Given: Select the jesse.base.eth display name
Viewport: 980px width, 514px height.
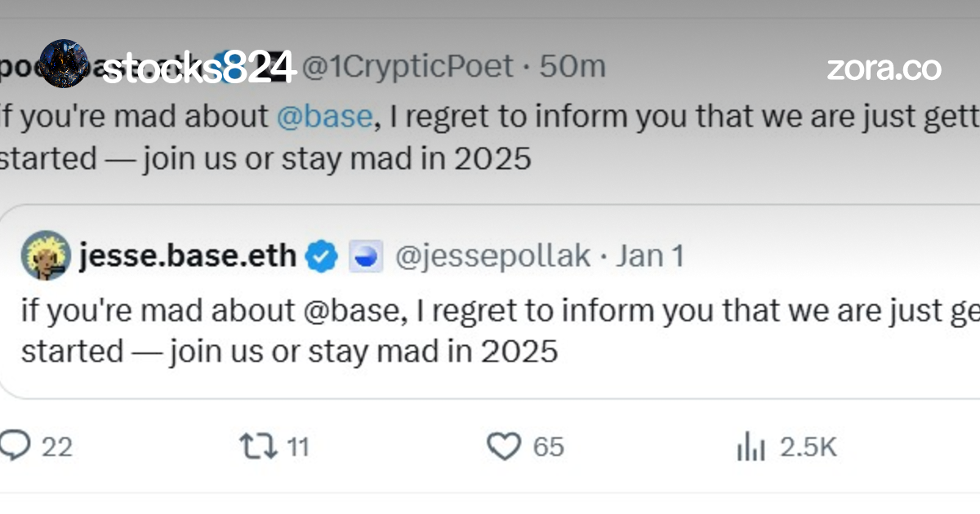Looking at the screenshot, I should [188, 257].
